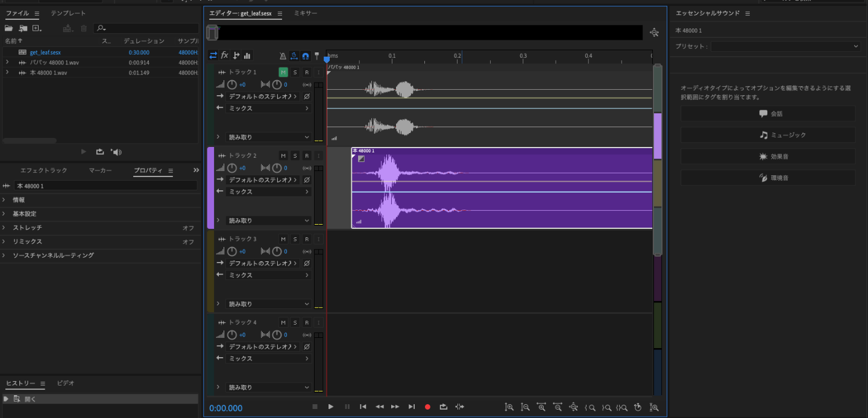Toggle loop playback in transport bar
868x418 pixels.
pyautogui.click(x=444, y=407)
